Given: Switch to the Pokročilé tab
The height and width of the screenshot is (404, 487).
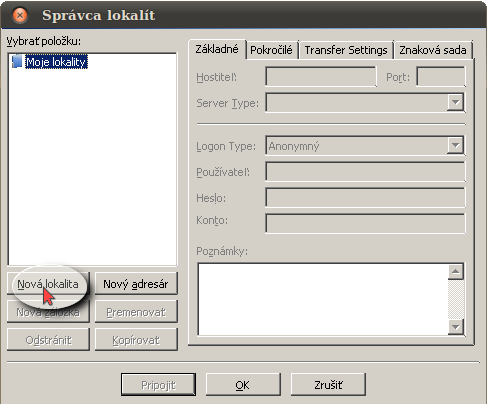Looking at the screenshot, I should click(x=271, y=50).
